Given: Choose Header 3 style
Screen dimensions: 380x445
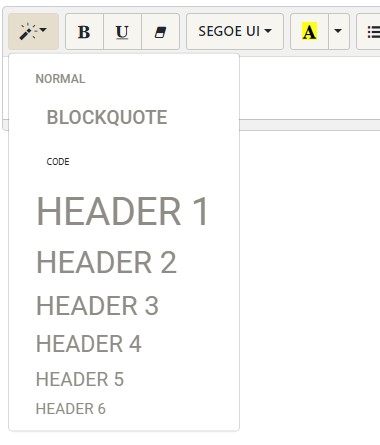Looking at the screenshot, I should (x=97, y=306).
